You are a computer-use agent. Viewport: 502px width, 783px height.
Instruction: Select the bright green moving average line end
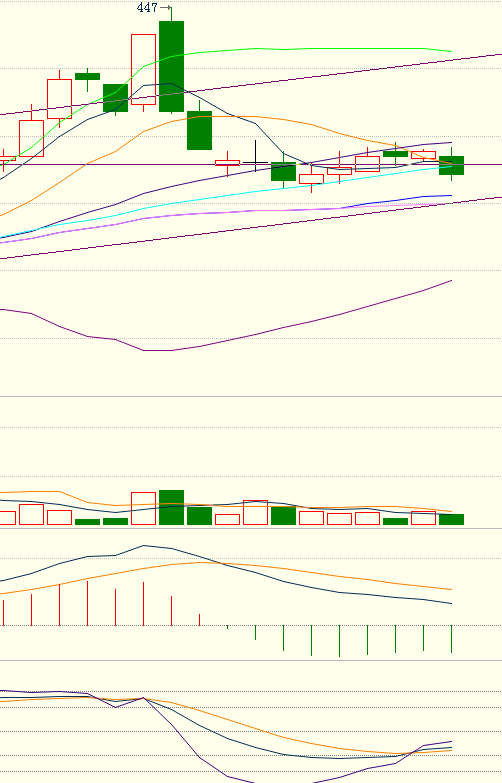click(451, 51)
